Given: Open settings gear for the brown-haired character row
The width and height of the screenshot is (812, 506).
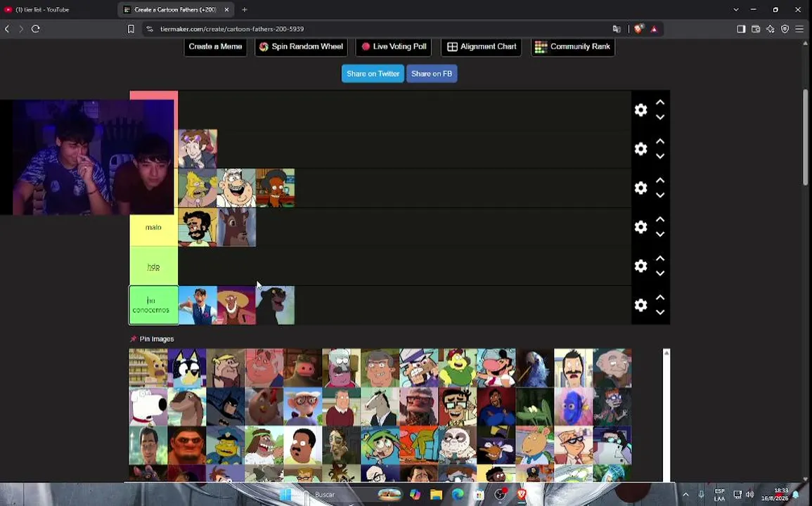Looking at the screenshot, I should click(x=640, y=149).
